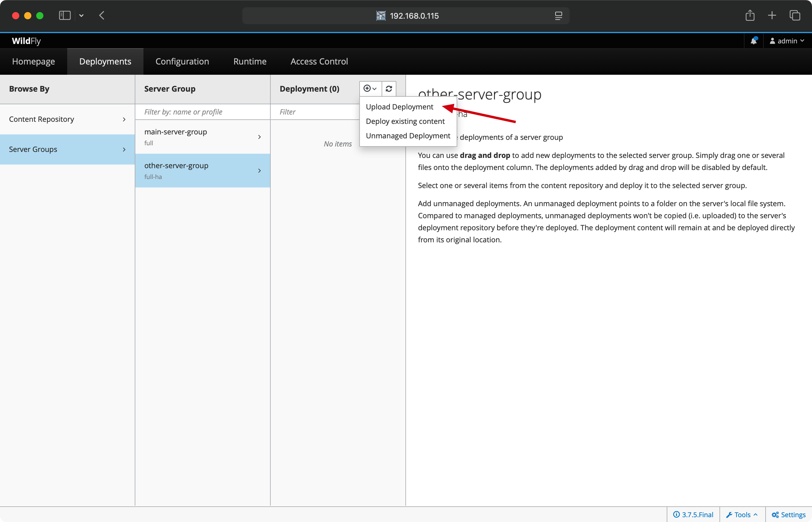This screenshot has width=812, height=522.
Task: Click the Safari sidebar toggle icon
Action: 65,15
